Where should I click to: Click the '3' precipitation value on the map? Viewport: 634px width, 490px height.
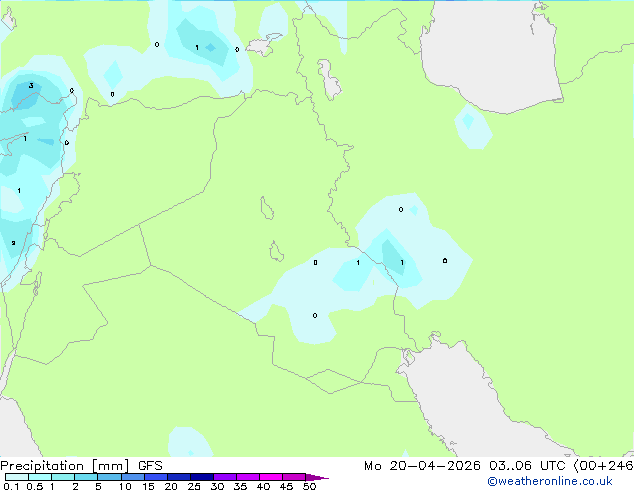tap(31, 85)
